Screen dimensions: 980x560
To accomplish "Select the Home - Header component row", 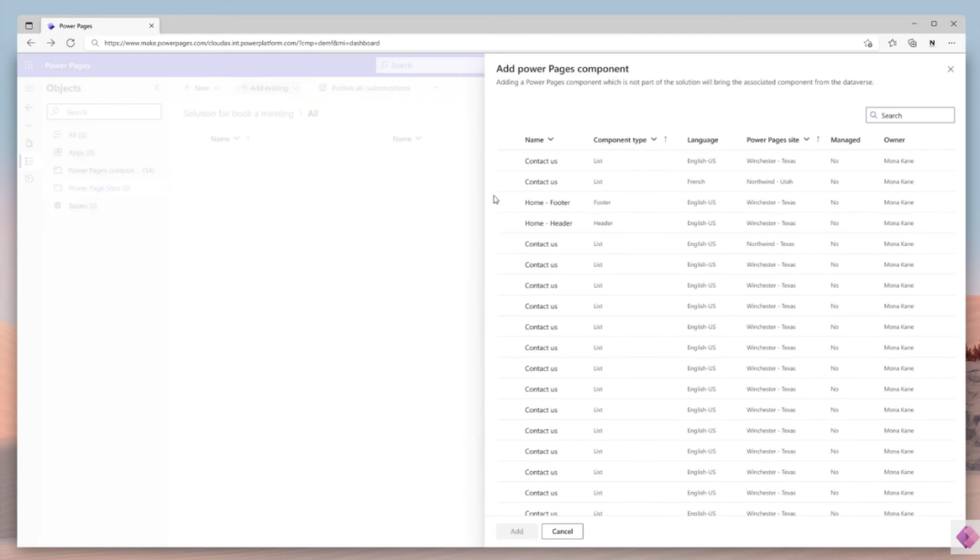I will point(726,223).
